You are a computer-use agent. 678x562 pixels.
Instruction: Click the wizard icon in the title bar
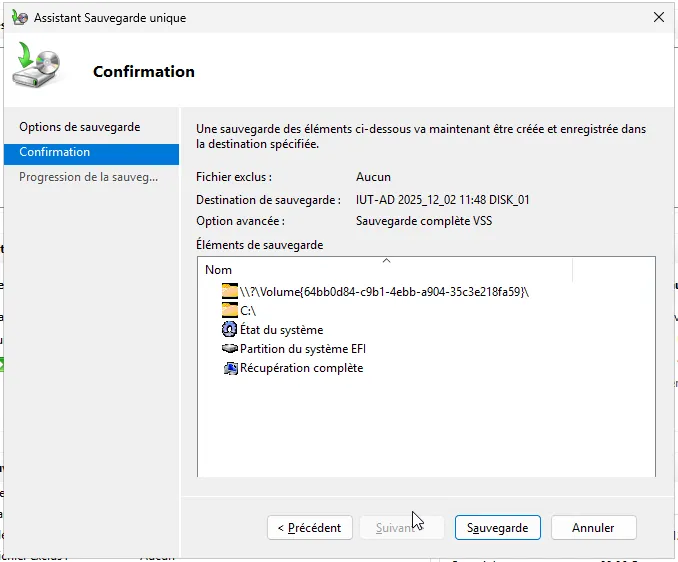(19, 18)
